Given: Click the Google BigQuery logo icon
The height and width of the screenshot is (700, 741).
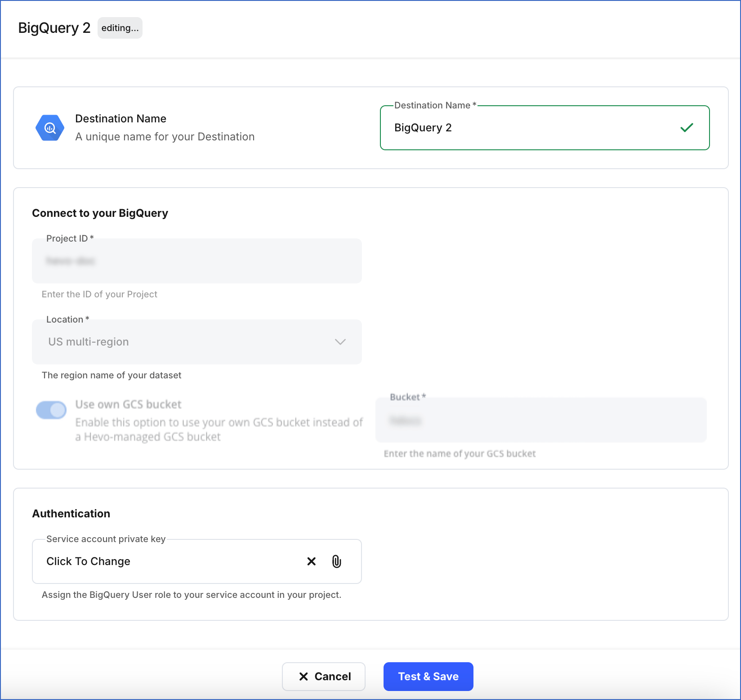Looking at the screenshot, I should click(x=49, y=128).
